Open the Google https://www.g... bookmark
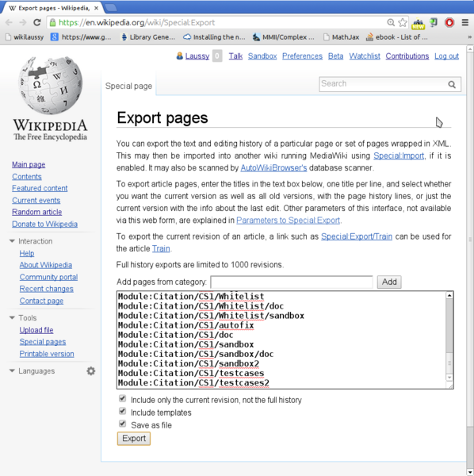474x476 pixels. (x=81, y=37)
